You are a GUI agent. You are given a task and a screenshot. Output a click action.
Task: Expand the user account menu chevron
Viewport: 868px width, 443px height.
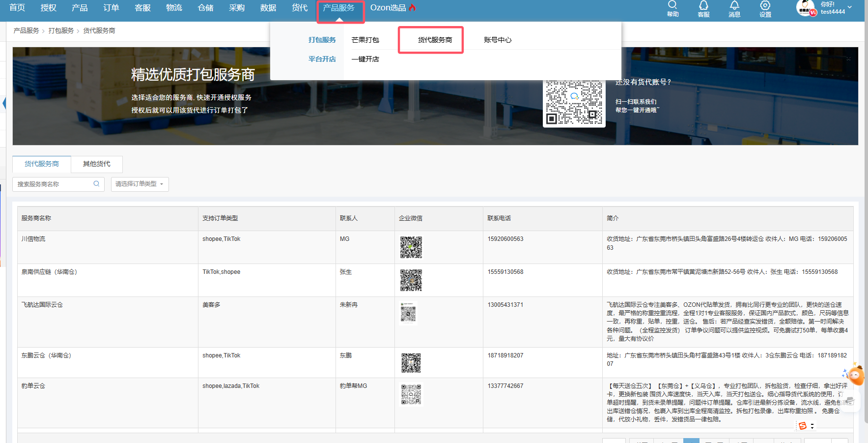850,7
